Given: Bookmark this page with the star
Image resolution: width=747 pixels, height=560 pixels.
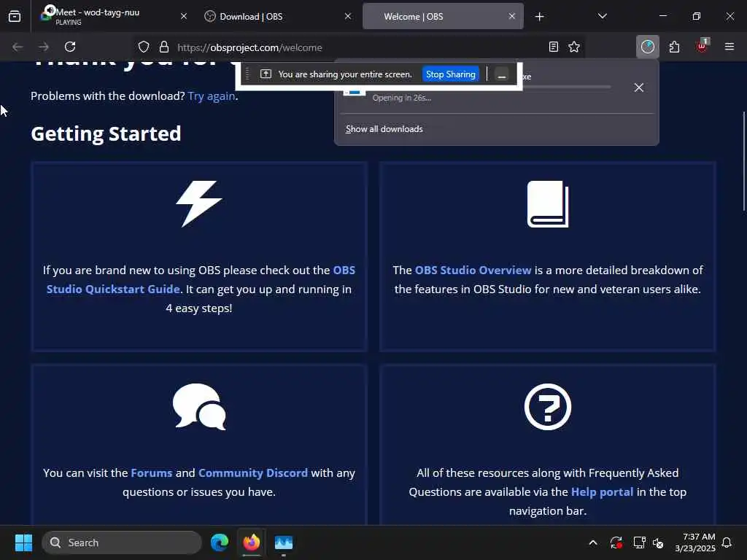Looking at the screenshot, I should 574,47.
